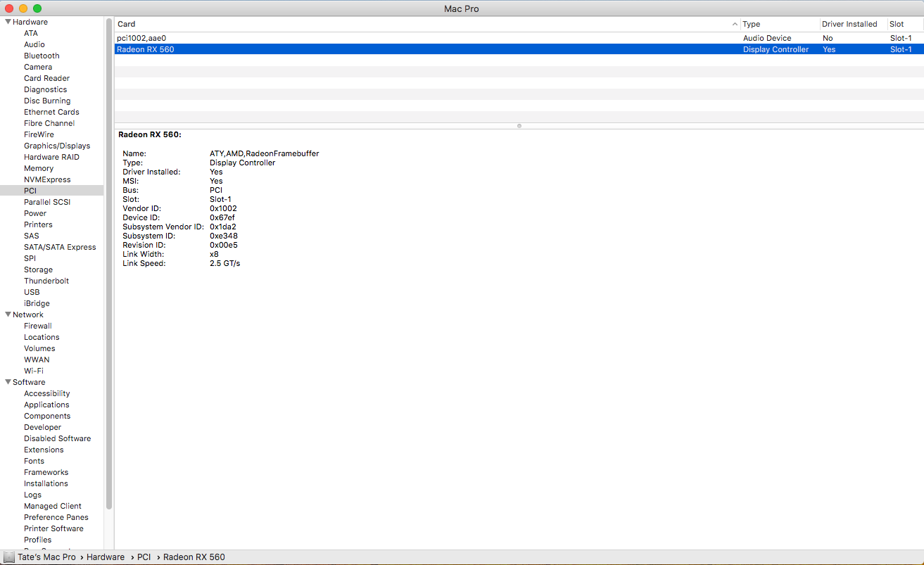Viewport: 924px width, 565px height.
Task: Select Profiles in the sidebar
Action: click(x=37, y=540)
